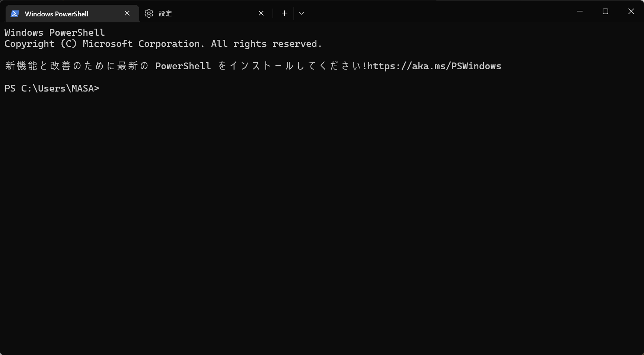Click the Windows PowerShell banner text
The width and height of the screenshot is (644, 355).
coord(54,32)
